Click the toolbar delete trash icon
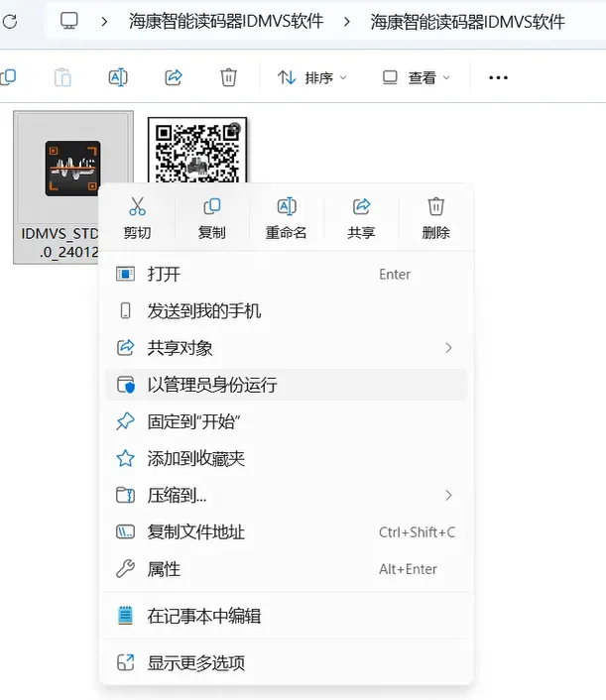This screenshot has height=700, width=606. coord(228,77)
